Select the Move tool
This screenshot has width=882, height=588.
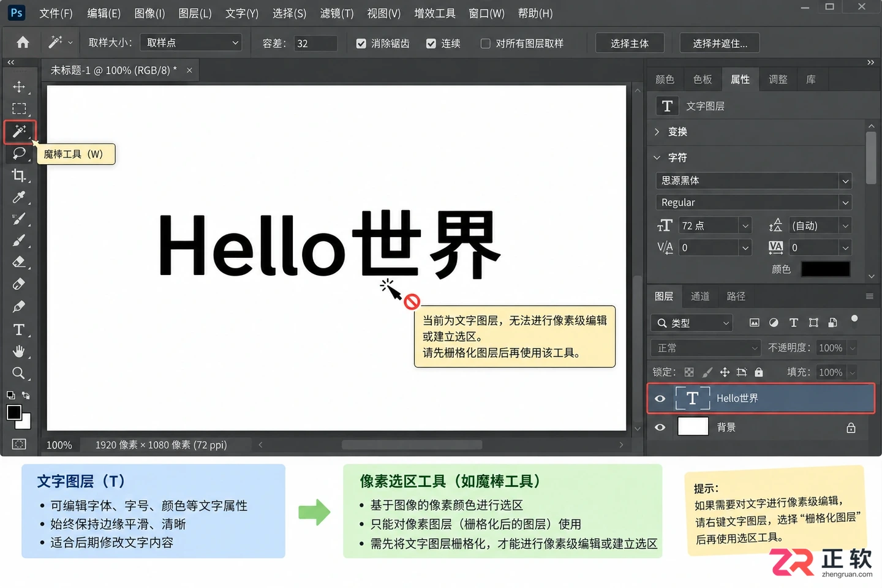click(x=19, y=86)
